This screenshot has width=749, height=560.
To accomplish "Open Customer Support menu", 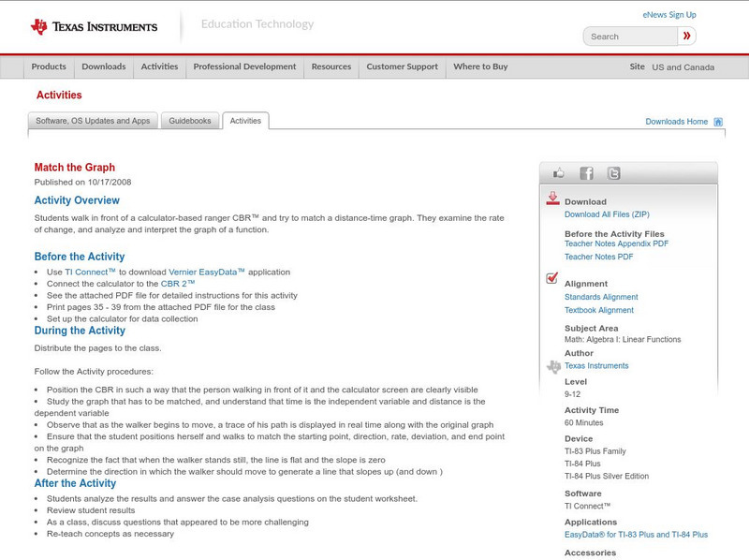I will (x=403, y=66).
